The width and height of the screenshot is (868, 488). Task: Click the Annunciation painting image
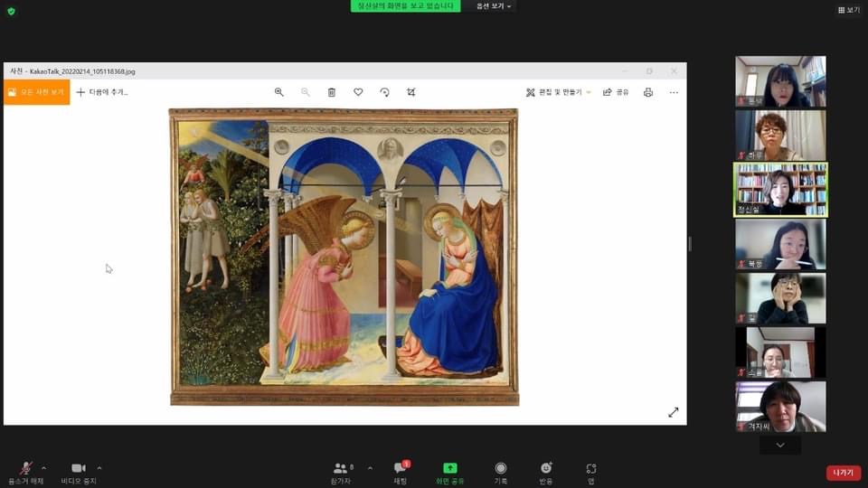(344, 257)
